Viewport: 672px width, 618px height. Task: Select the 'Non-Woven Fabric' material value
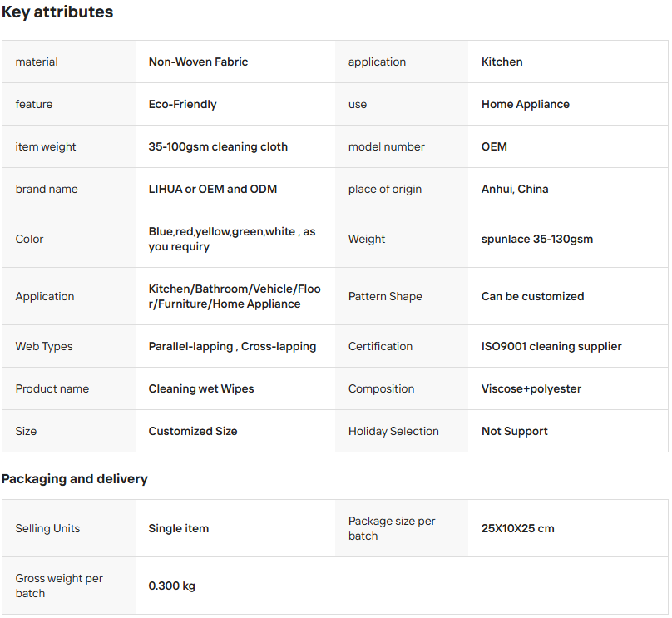click(198, 62)
